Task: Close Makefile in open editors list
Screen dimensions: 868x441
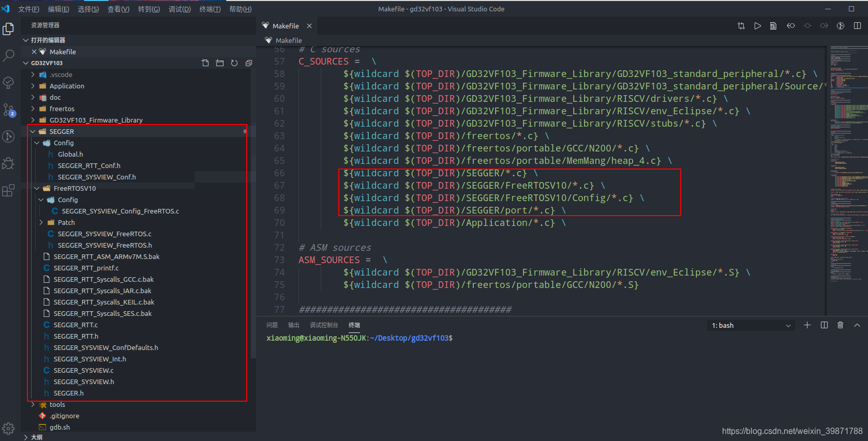Action: pos(34,52)
